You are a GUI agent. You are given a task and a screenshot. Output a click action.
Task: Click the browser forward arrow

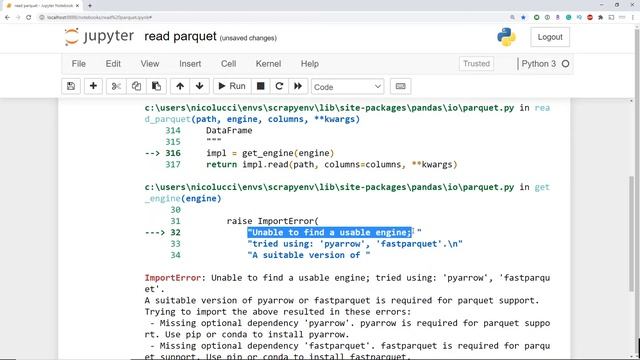(18, 17)
